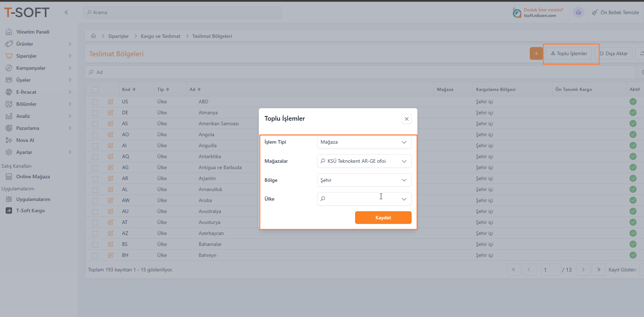Open the support chat bot icon
644x317 pixels.
click(x=579, y=12)
